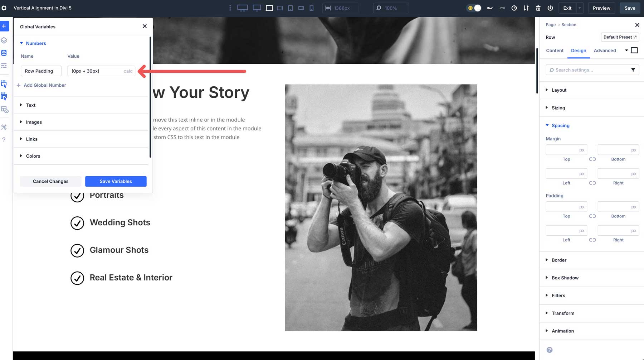Expand the Colors variables section
This screenshot has height=360, width=644.
pos(33,156)
